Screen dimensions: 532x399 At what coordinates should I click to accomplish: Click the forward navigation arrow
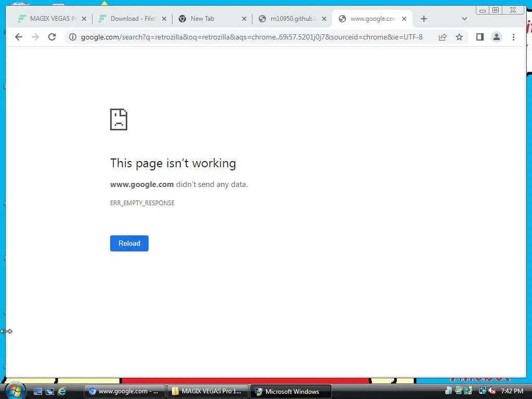coord(35,37)
